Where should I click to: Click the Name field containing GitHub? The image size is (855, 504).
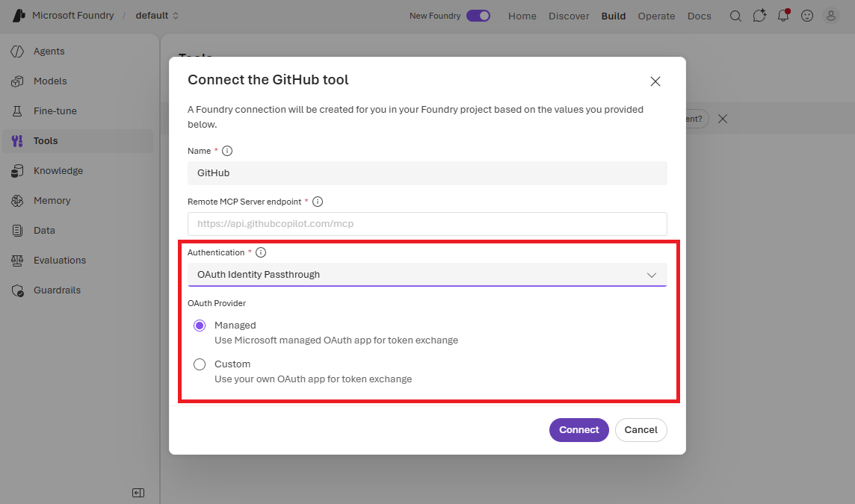click(427, 173)
